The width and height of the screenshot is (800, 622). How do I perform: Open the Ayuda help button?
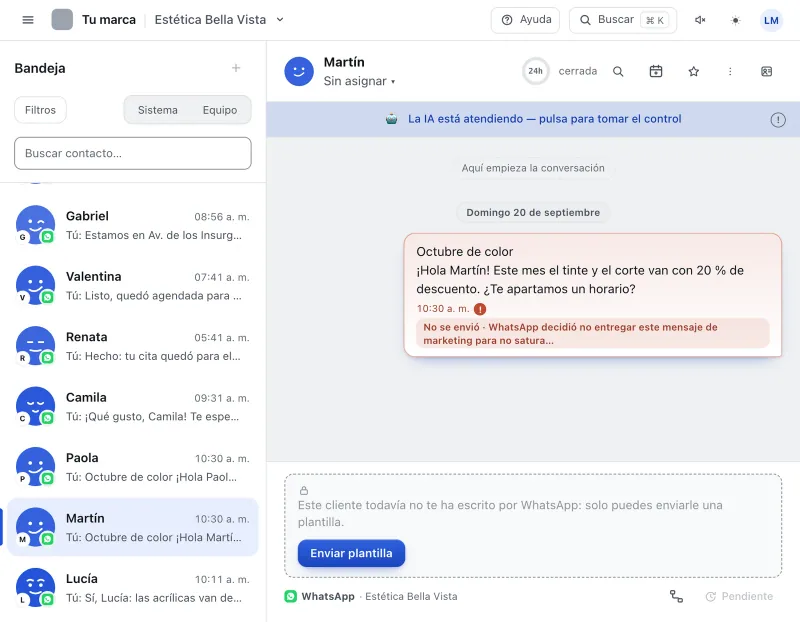coord(525,20)
